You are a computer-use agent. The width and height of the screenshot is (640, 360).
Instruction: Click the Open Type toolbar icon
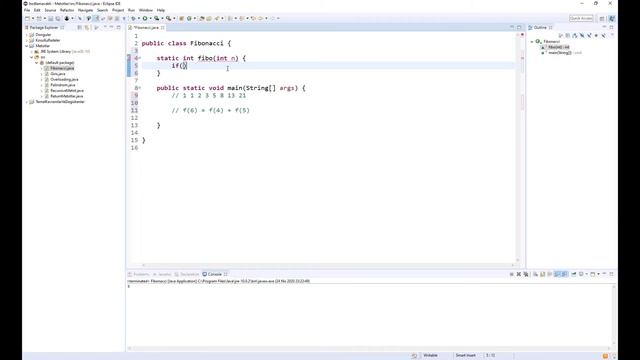[202, 18]
